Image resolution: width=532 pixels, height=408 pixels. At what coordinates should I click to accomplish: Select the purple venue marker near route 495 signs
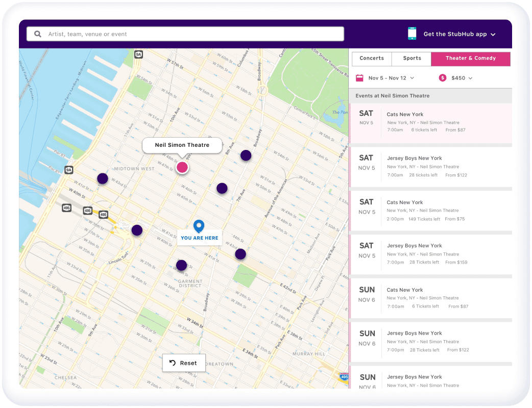pos(137,230)
